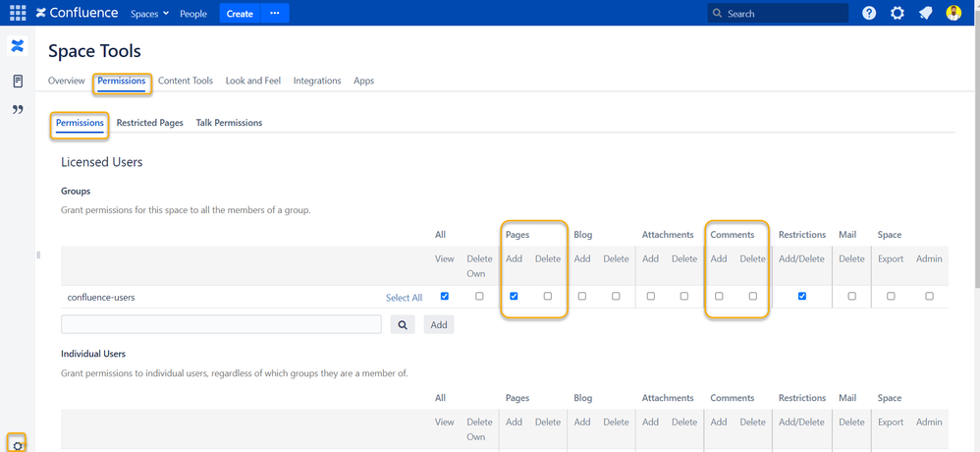The image size is (980, 452).
Task: Open the Overview tab
Action: coord(66,81)
